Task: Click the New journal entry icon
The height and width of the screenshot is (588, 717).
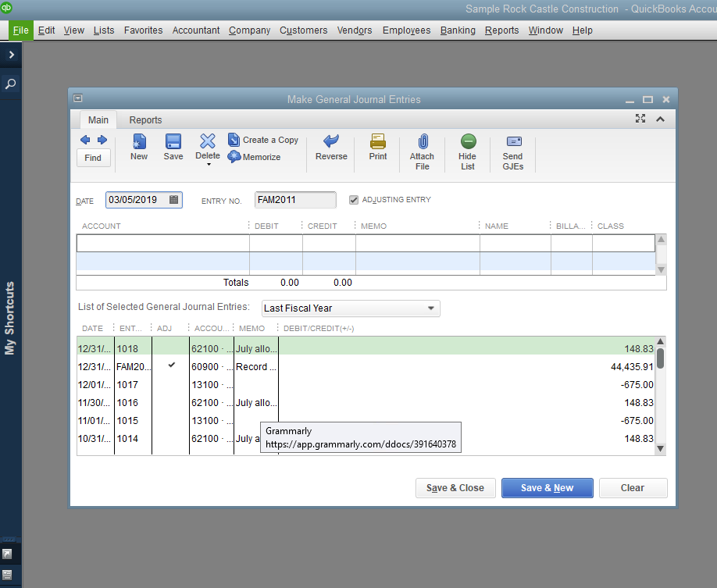Action: (x=139, y=142)
